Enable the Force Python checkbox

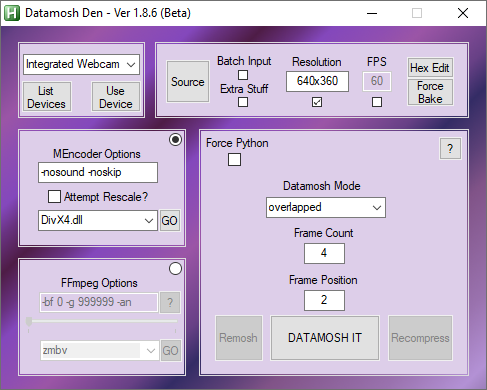click(x=234, y=160)
